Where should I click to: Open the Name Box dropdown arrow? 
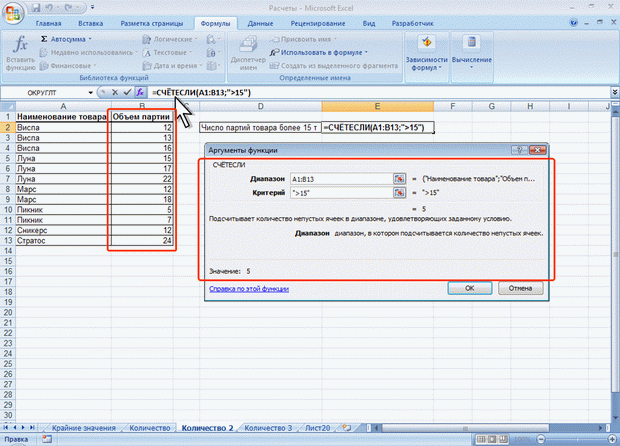[91, 93]
